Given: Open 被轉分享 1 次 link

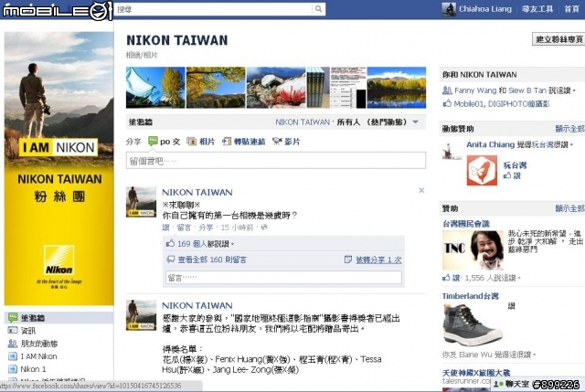Looking at the screenshot, I should coord(378,260).
